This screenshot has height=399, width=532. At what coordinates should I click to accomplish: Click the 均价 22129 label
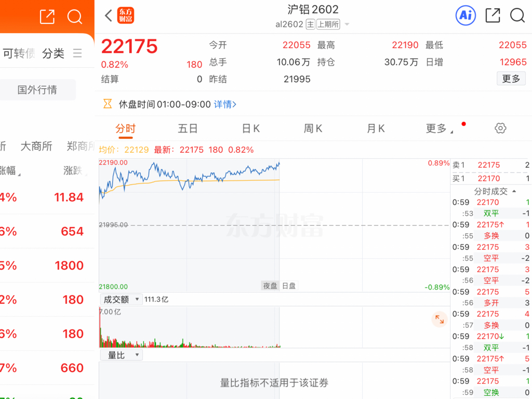[124, 150]
